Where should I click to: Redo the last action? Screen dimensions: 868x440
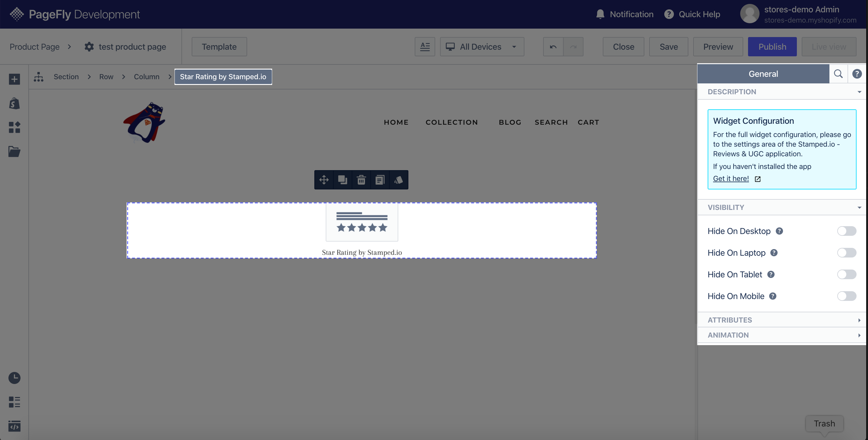pyautogui.click(x=573, y=46)
